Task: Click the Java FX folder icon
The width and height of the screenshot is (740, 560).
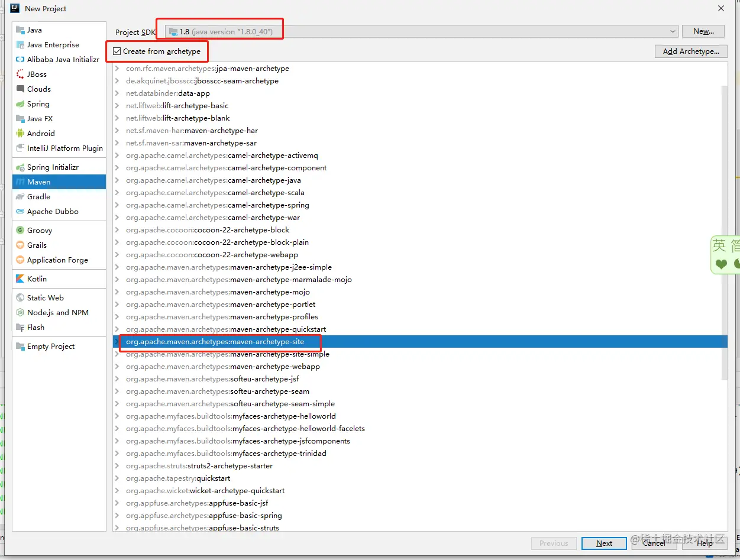Action: click(20, 119)
